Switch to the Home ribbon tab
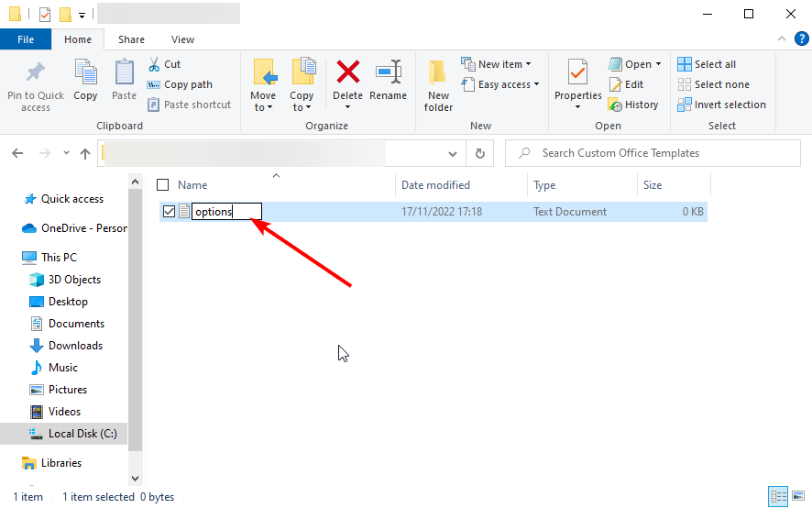This screenshot has width=812, height=508. pos(78,39)
